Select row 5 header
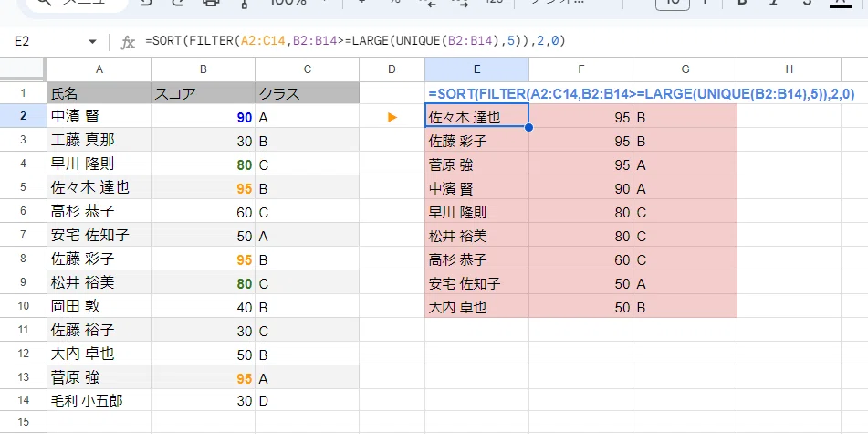This screenshot has width=868, height=434. coord(23,188)
